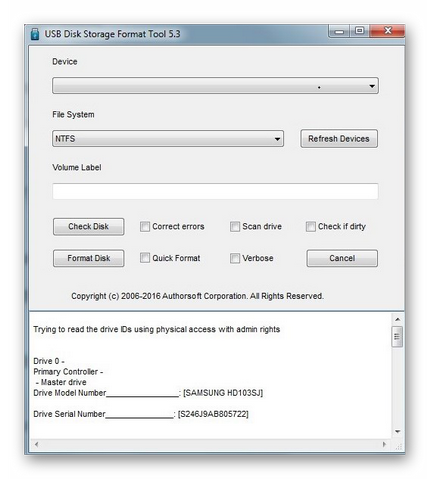Toggle the Check if dirty checkbox
The height and width of the screenshot is (479, 434).
coord(310,227)
